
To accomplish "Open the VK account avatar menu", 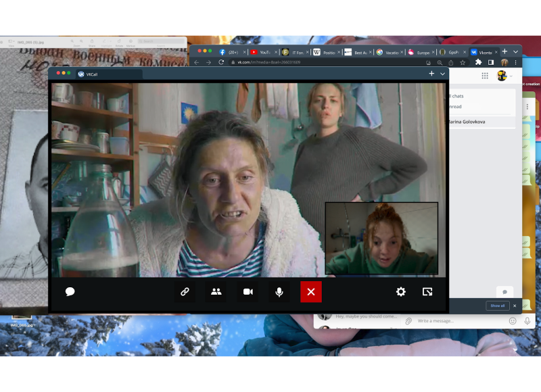I will (504, 76).
